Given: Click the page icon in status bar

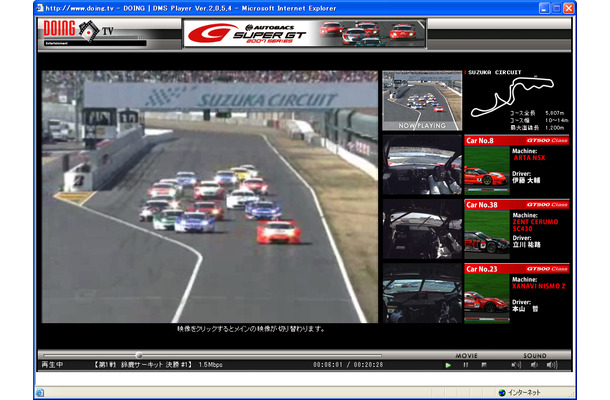Looking at the screenshot, I should [x=40, y=393].
